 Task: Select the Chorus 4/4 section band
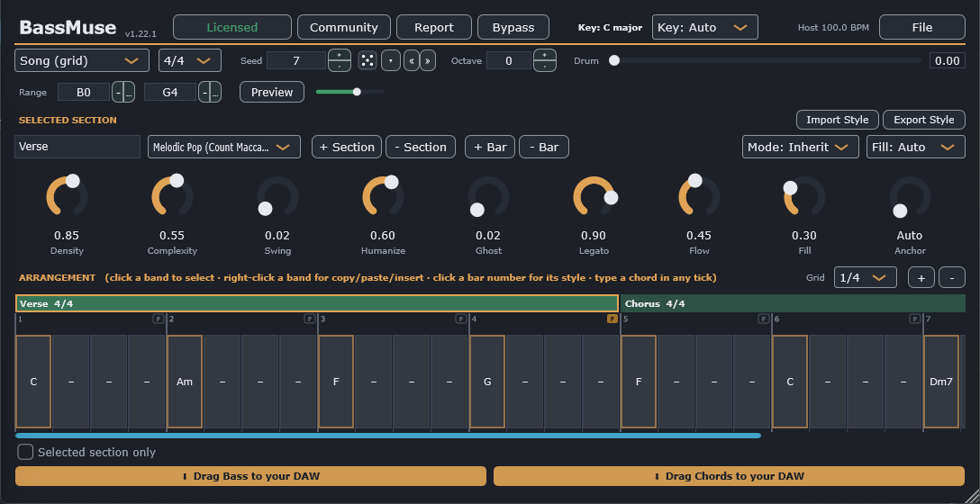(794, 303)
